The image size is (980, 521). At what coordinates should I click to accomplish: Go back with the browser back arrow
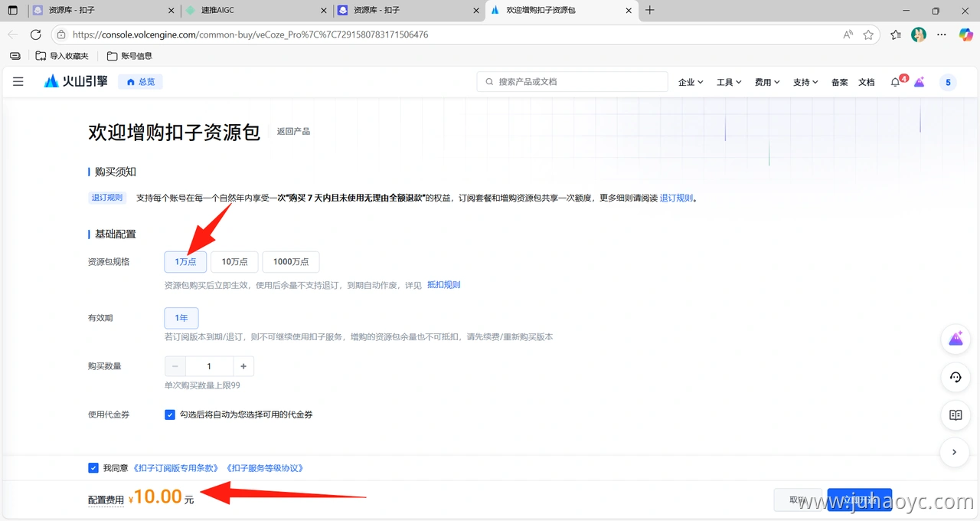(13, 34)
